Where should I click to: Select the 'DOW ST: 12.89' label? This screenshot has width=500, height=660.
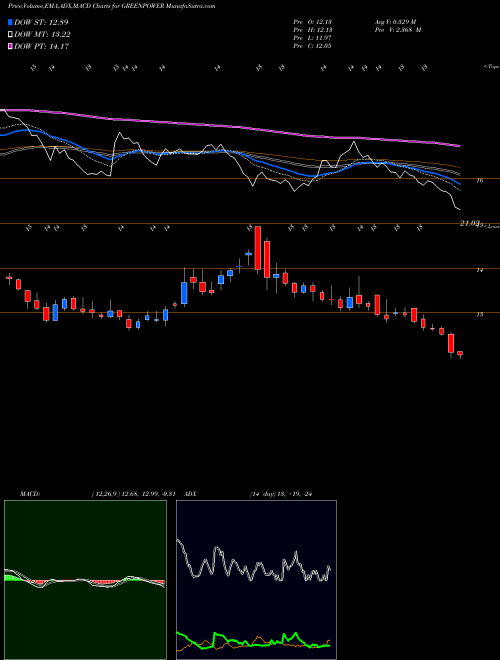(x=41, y=22)
